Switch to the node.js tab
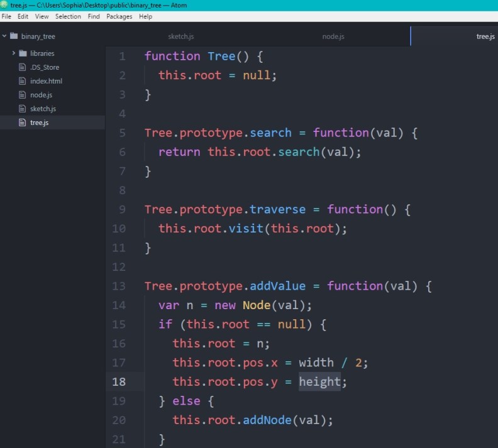This screenshot has height=448, width=498. [x=333, y=36]
